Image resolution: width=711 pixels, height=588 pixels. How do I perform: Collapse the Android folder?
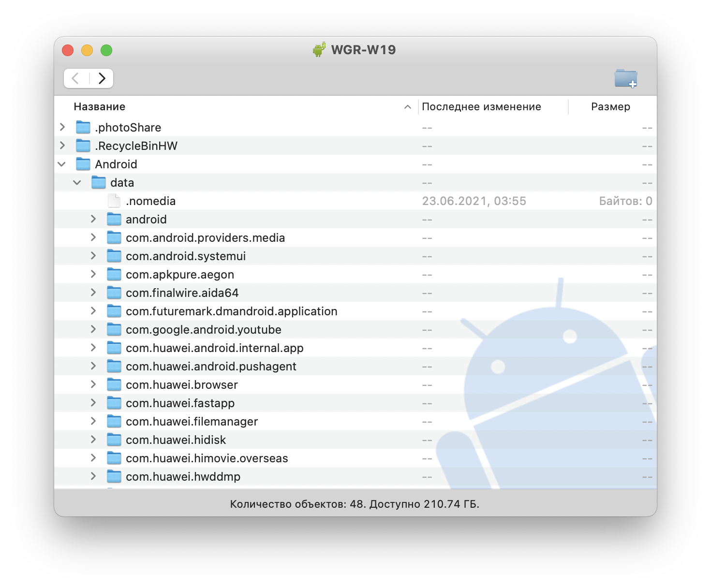click(x=62, y=164)
